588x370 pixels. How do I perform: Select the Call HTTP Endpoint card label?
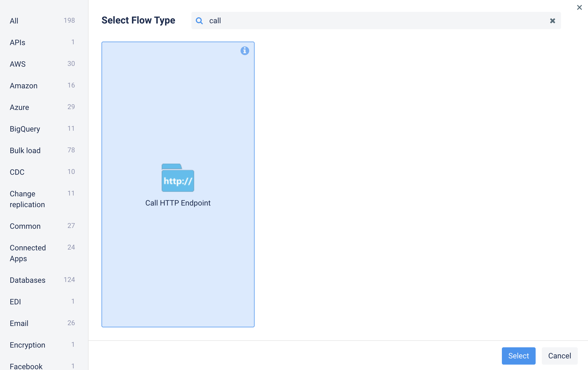pos(178,203)
